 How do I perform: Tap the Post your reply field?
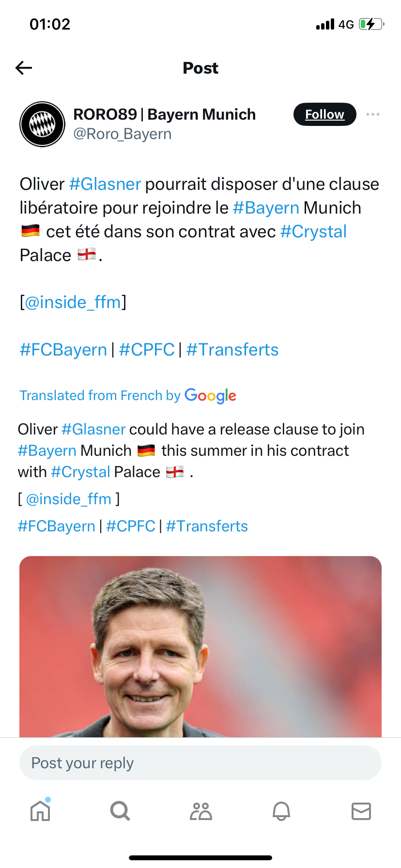[x=200, y=763]
